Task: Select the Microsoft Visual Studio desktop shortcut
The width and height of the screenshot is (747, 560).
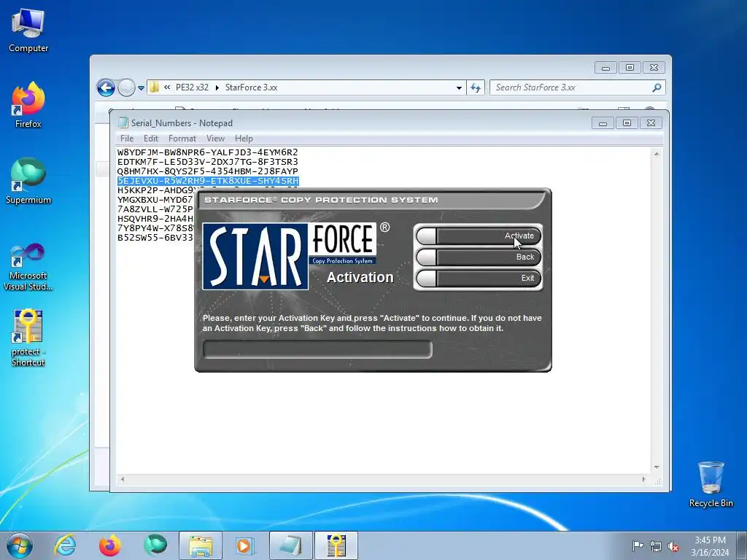Action: coord(28,268)
